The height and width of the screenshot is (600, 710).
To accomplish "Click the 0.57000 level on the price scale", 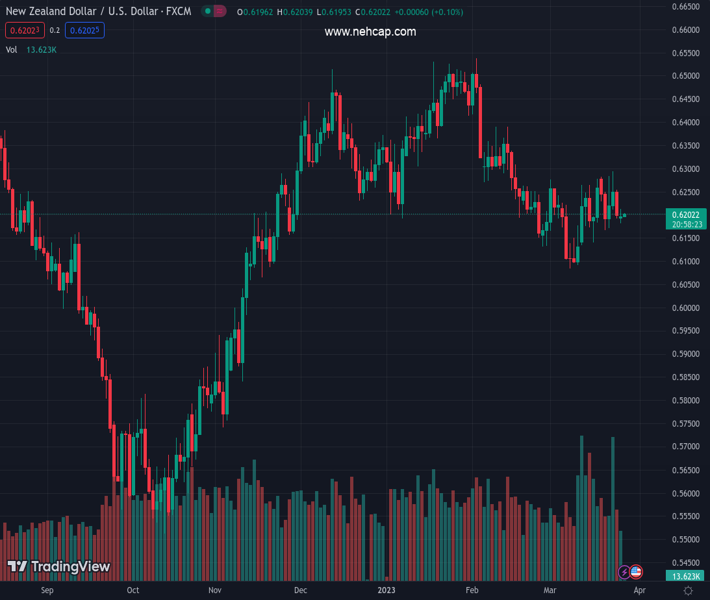I will (x=685, y=447).
